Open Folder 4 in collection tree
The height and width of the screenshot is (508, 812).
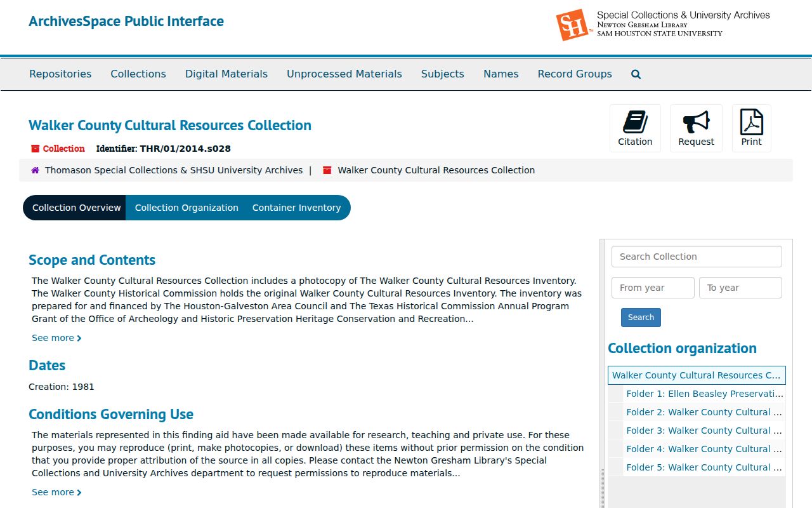[704, 449]
